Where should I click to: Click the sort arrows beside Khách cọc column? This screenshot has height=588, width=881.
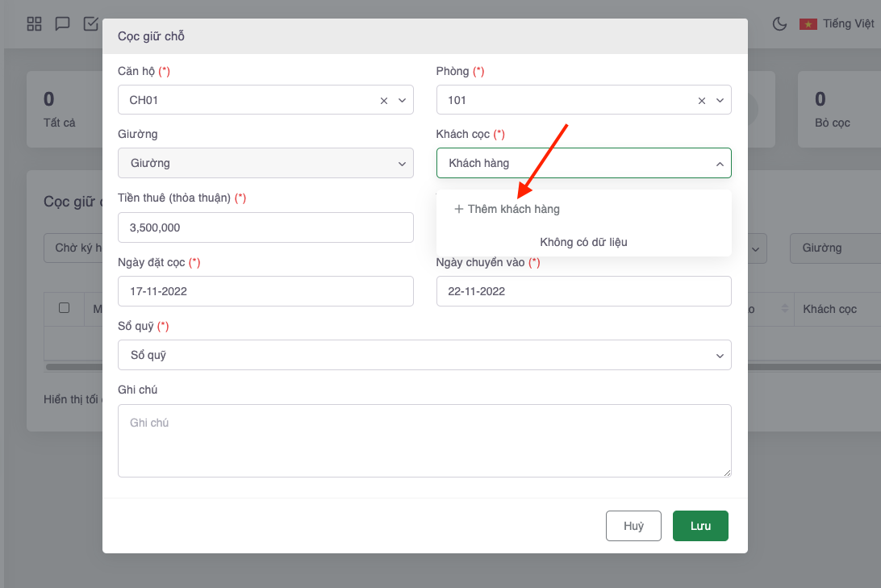pyautogui.click(x=786, y=309)
